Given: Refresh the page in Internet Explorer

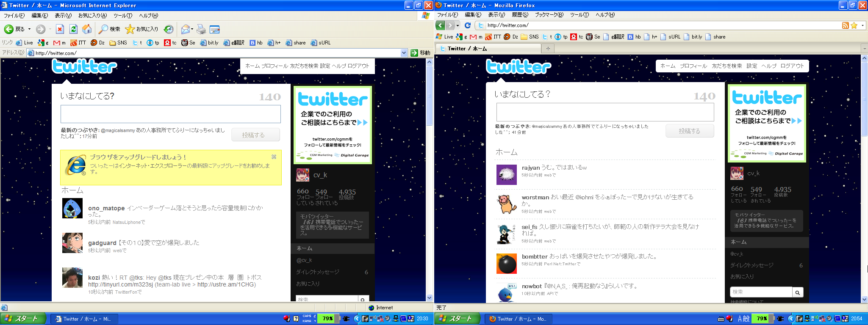Looking at the screenshot, I should [73, 29].
